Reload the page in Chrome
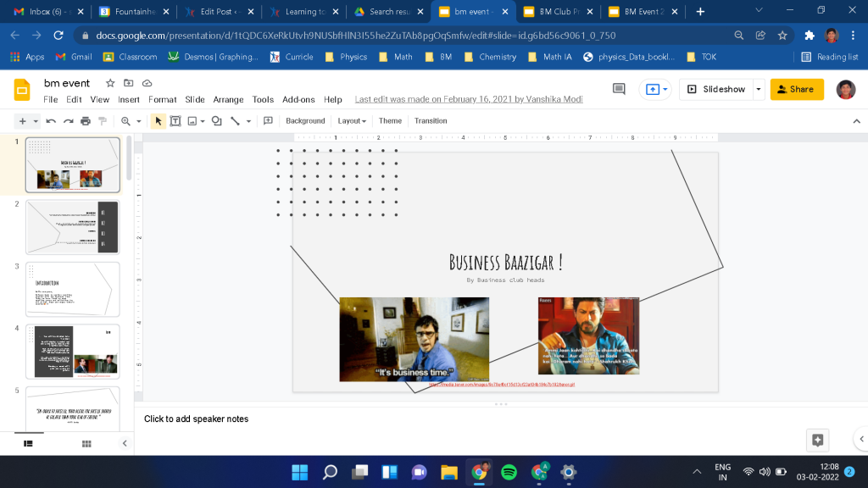The height and width of the screenshot is (488, 868). [x=58, y=36]
